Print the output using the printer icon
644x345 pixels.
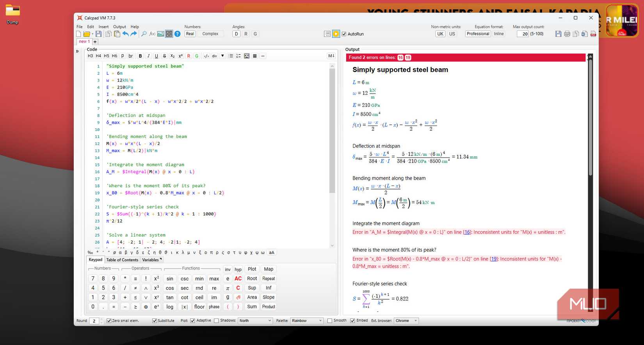[567, 34]
